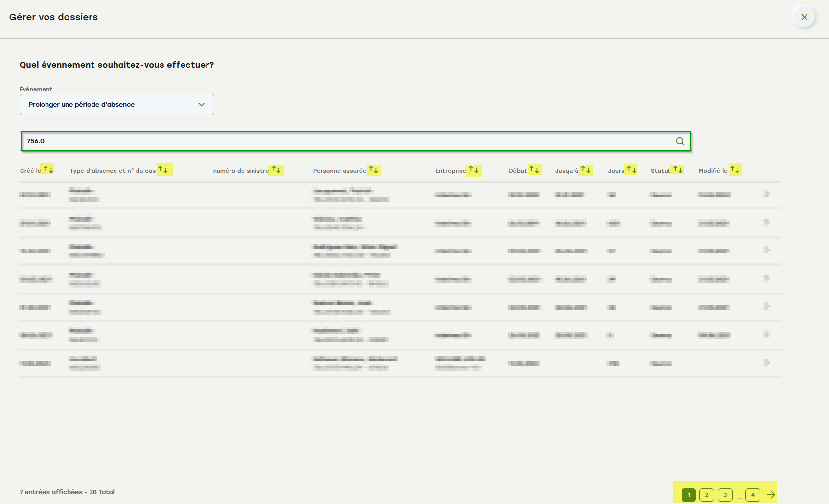Click the search field containing 756.0

point(343,141)
